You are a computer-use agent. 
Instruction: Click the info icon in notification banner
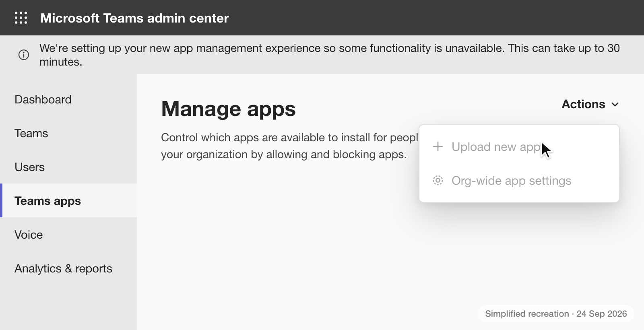click(24, 55)
